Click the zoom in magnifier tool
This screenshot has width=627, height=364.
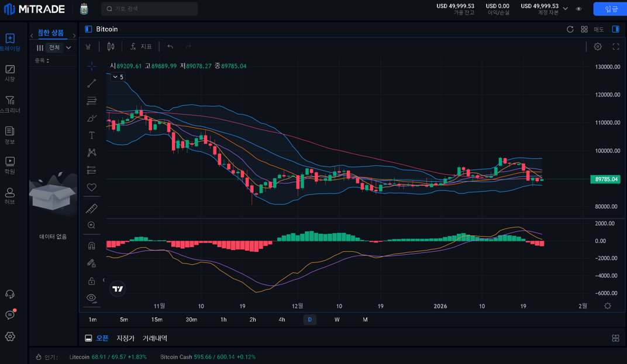(x=91, y=226)
